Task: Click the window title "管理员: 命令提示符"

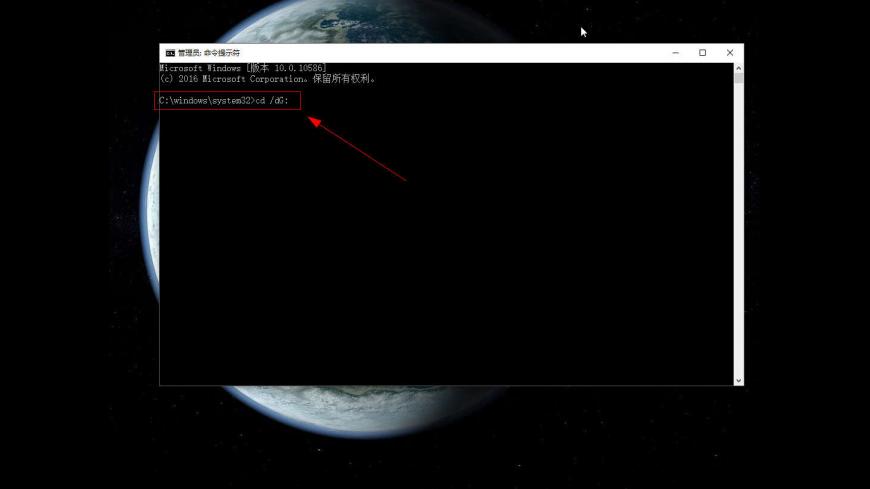Action: tap(209, 53)
